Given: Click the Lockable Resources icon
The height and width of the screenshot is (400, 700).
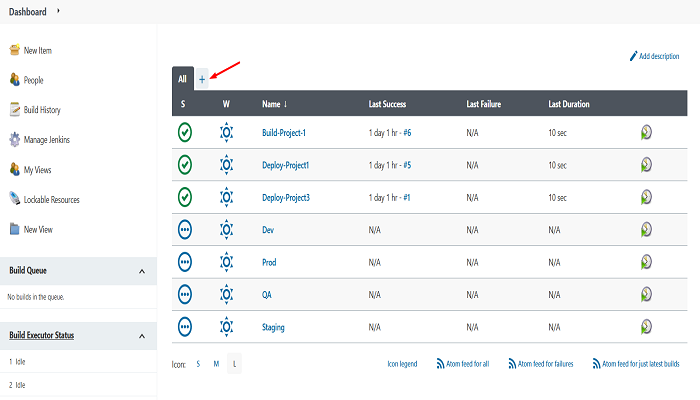Looking at the screenshot, I should [15, 199].
